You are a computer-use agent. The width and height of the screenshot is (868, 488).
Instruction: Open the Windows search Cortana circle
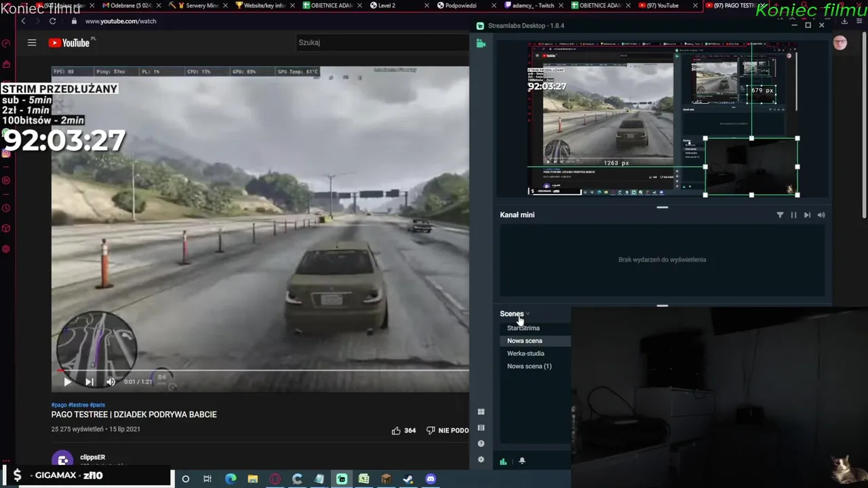185,479
